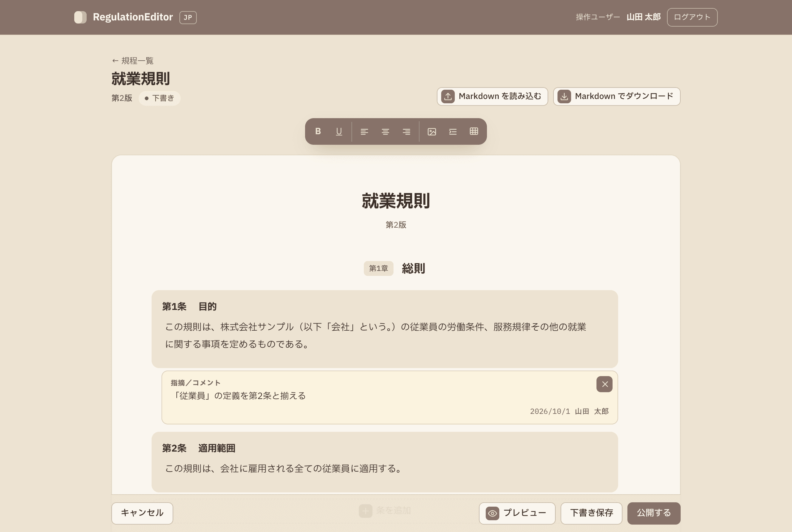Click the 下書き status badge

point(160,98)
